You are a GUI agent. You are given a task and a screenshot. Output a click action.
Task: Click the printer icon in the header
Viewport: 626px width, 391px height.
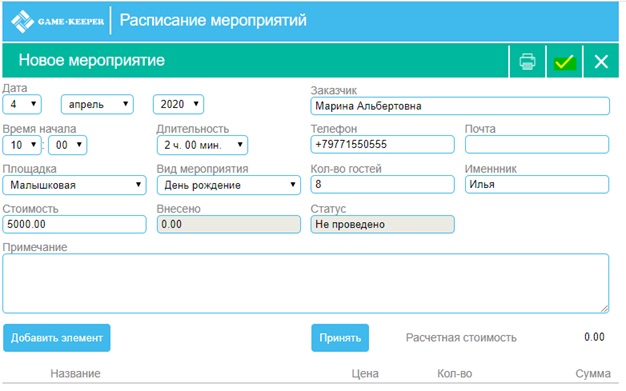(527, 62)
